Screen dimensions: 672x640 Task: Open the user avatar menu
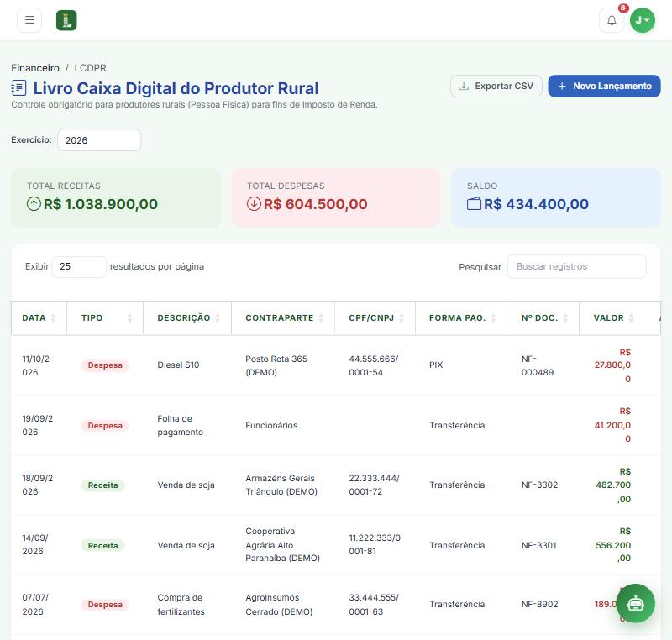click(643, 20)
